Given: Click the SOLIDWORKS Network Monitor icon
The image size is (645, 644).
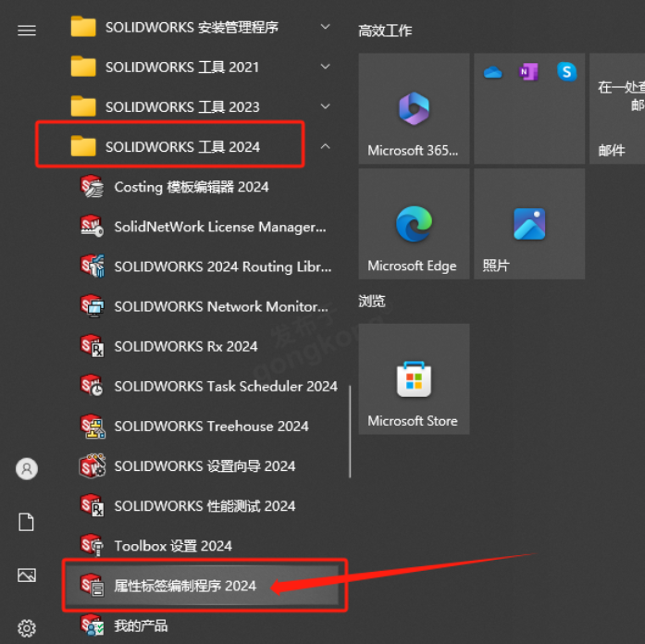Looking at the screenshot, I should (92, 306).
